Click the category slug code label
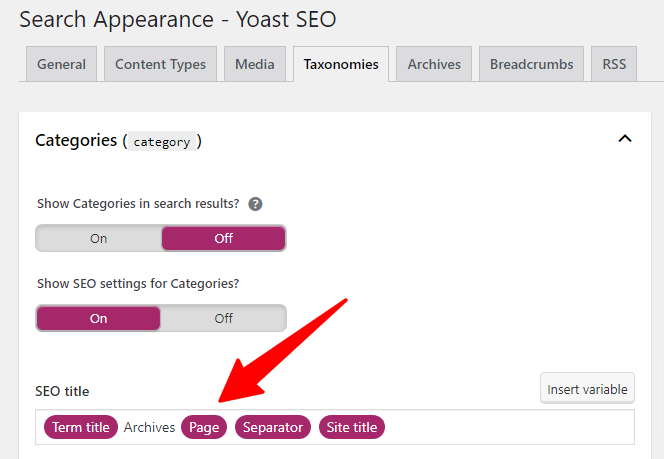Image resolution: width=664 pixels, height=459 pixels. pos(162,142)
